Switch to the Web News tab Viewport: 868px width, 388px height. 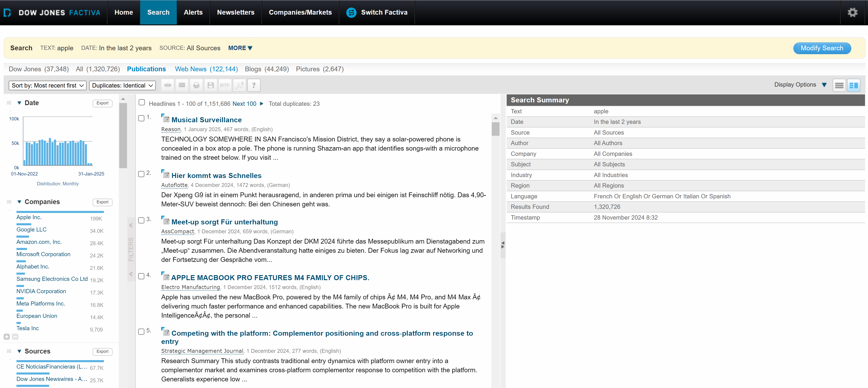tap(206, 69)
